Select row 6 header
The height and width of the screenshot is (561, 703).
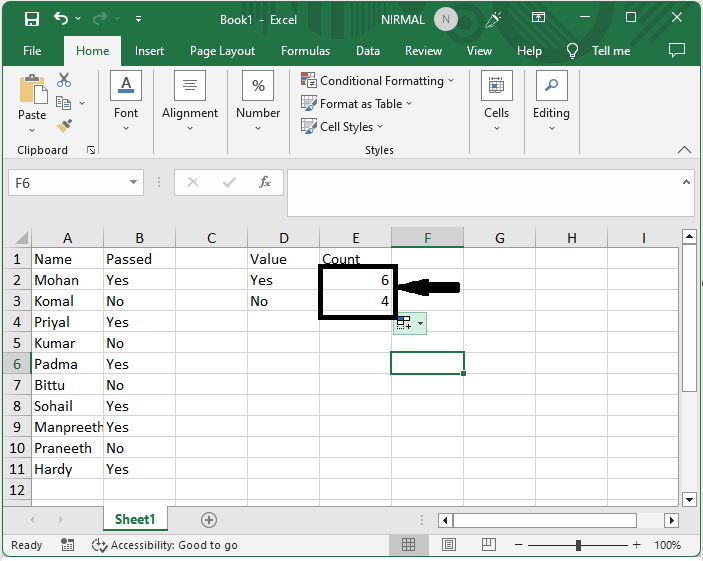(17, 364)
